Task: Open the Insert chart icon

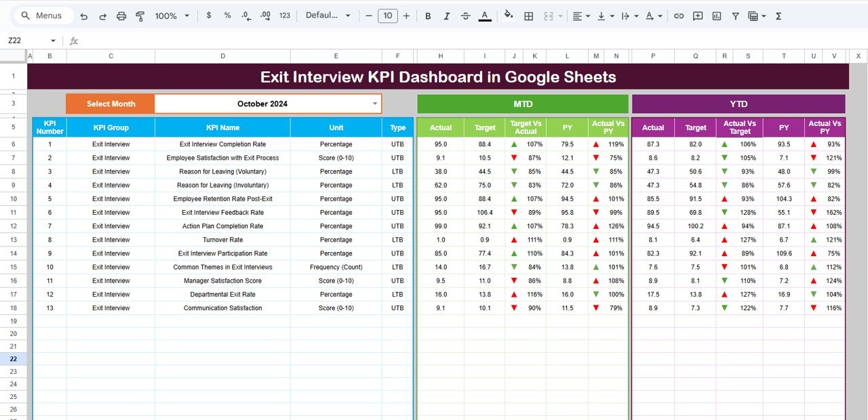Action: pyautogui.click(x=717, y=15)
